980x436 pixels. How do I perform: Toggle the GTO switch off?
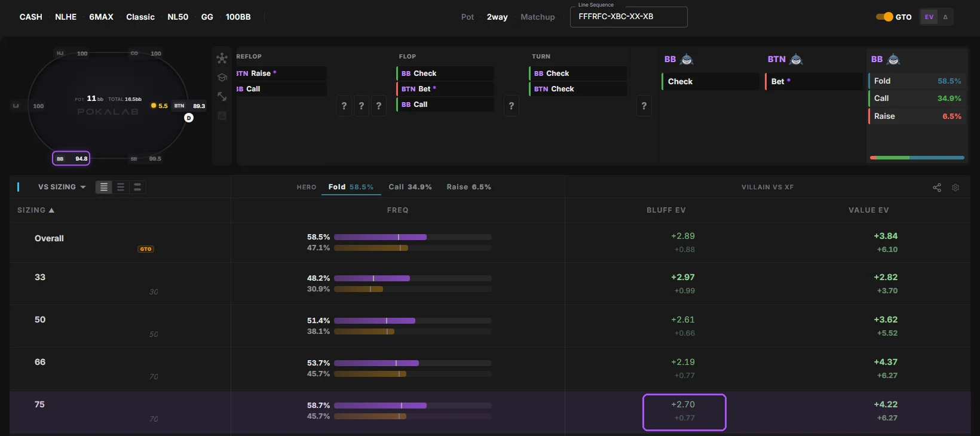(x=884, y=17)
